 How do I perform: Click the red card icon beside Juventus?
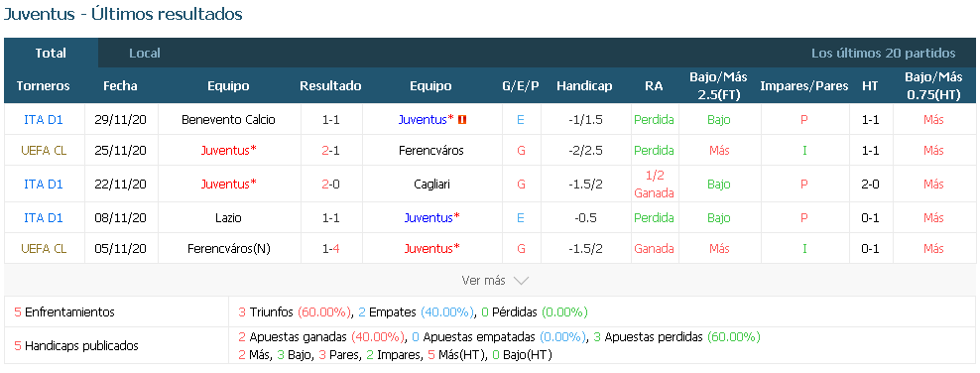tap(462, 119)
